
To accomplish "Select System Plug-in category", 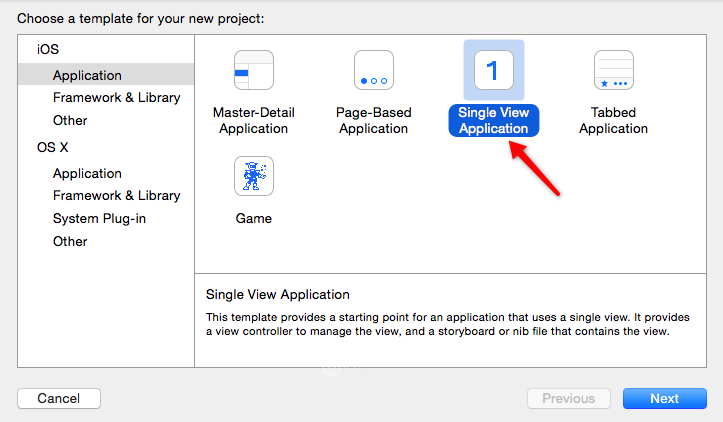I will (x=99, y=218).
